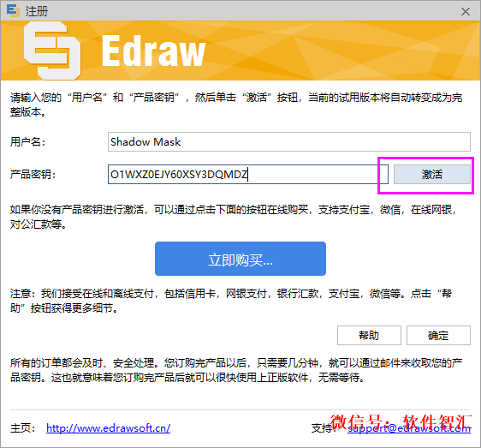Viewport: 481px width, 448px height.
Task: Click the Edraw app icon in title bar
Action: (x=13, y=11)
